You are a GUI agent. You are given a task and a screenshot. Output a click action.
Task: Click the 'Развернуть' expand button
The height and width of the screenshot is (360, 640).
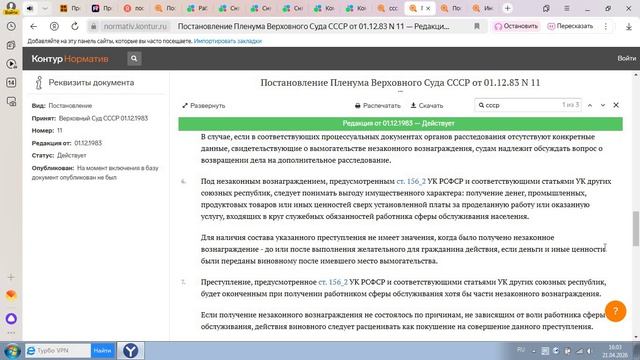[203, 106]
